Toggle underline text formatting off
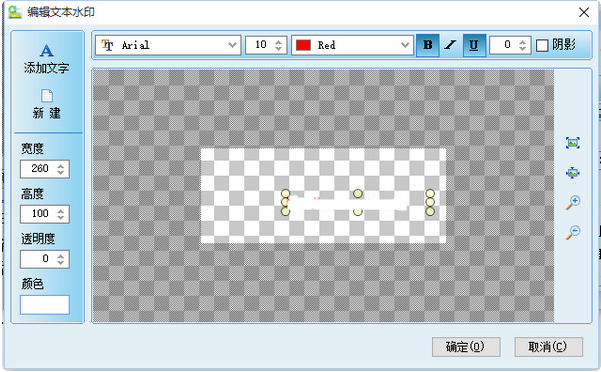Viewport: 601px width, 372px height. (474, 45)
